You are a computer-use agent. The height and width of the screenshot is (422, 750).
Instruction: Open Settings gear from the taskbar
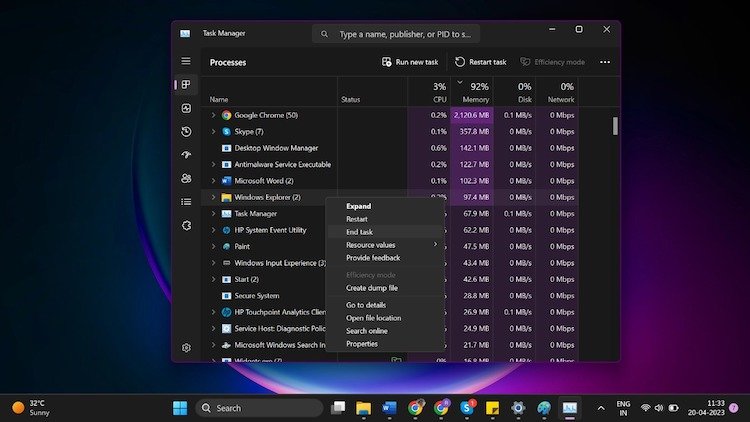(518, 408)
